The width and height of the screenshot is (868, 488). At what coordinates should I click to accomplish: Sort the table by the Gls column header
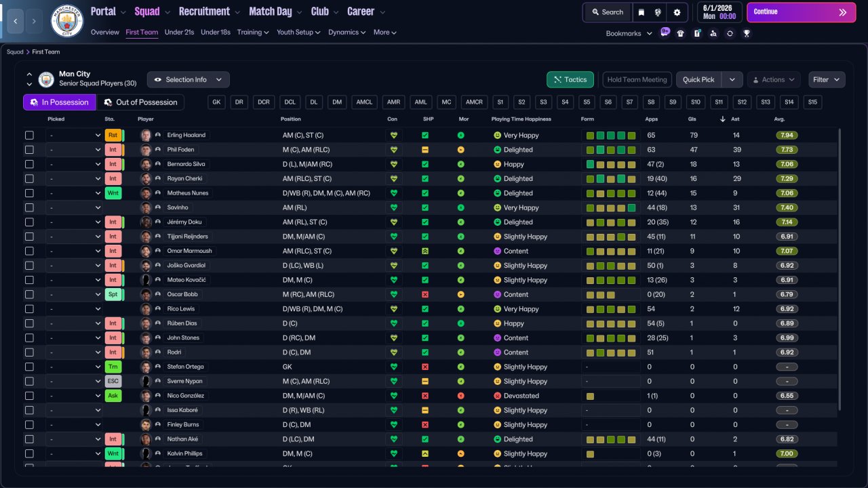click(x=691, y=119)
